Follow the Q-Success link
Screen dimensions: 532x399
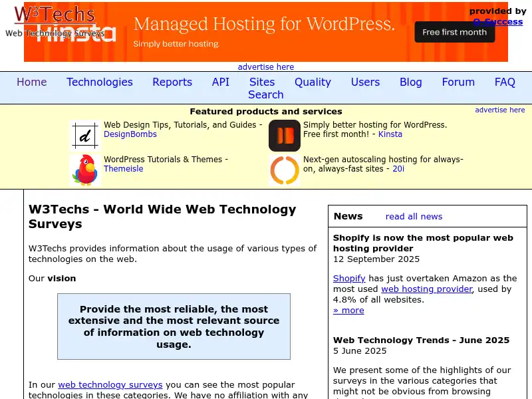click(497, 21)
